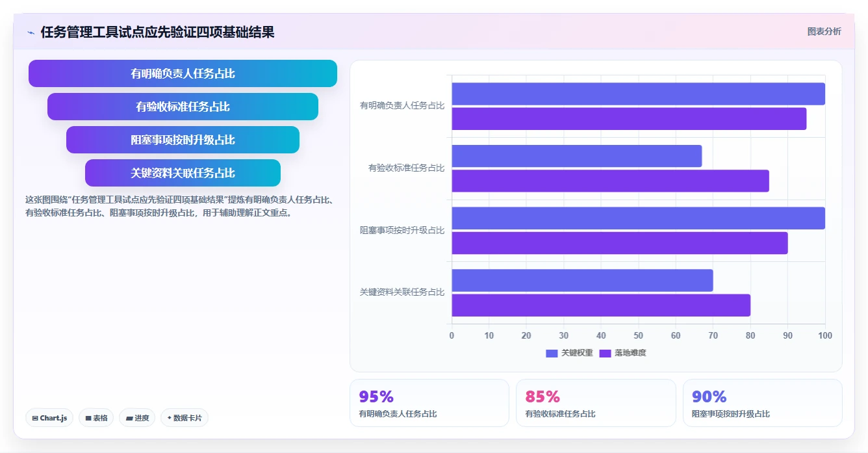Click the lightning icon beside the title
Image resolution: width=868 pixels, height=453 pixels.
tap(31, 32)
